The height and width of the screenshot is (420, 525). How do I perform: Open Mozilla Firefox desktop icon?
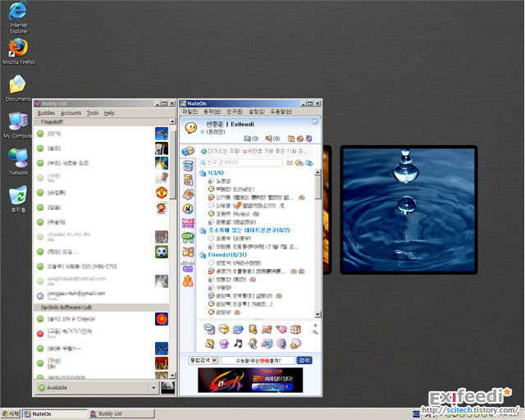coord(18,51)
